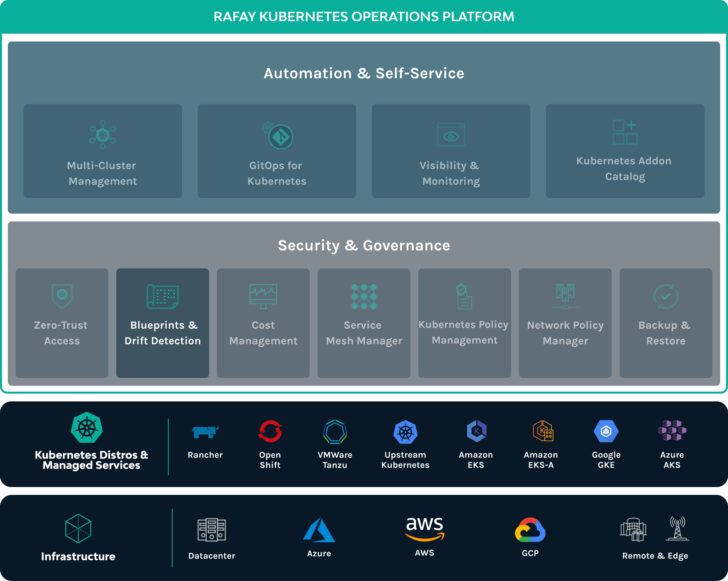This screenshot has height=581, width=728.
Task: Select the highlighted Blueprints & Drift Detection card
Action: point(162,323)
